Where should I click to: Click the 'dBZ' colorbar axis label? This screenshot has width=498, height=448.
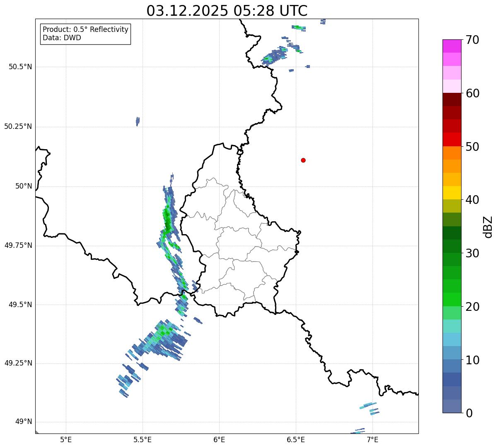[488, 227]
